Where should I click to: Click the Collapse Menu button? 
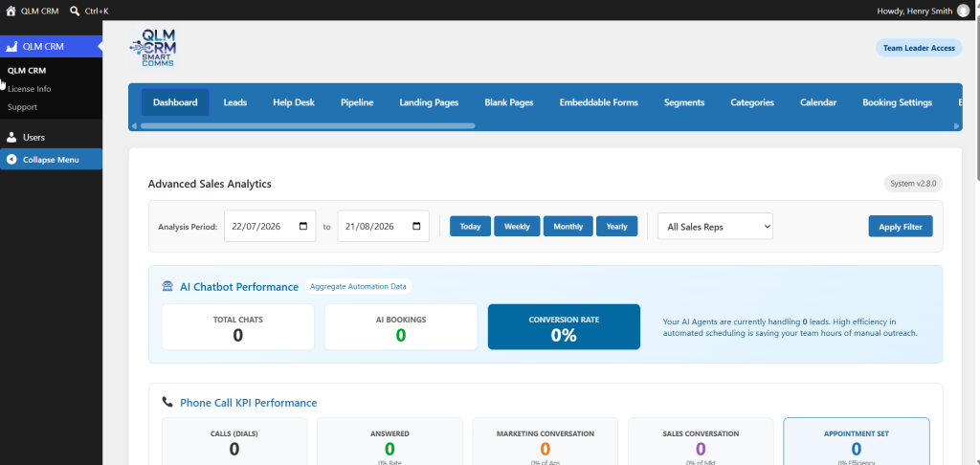pyautogui.click(x=52, y=160)
